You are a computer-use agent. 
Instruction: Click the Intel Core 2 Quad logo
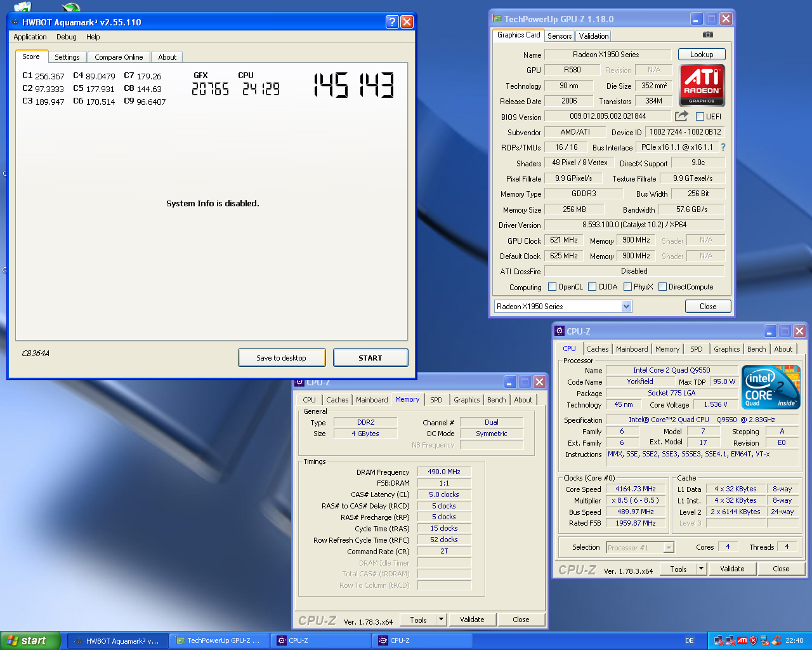point(771,387)
